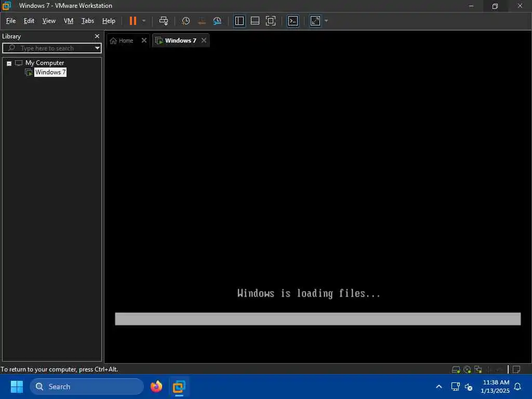Open the View menu

click(x=49, y=21)
